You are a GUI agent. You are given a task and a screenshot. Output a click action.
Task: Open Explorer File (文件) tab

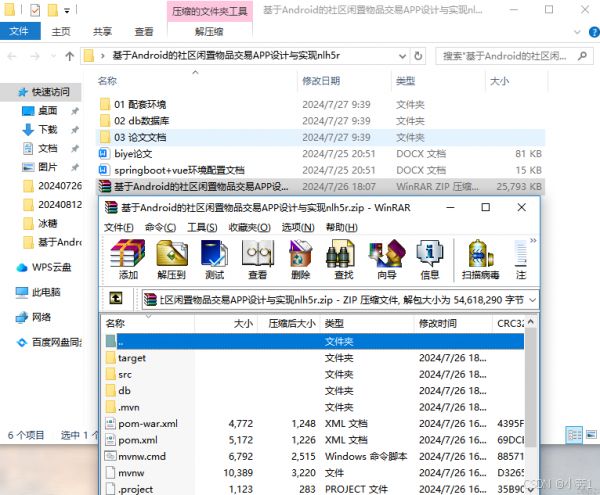pyautogui.click(x=19, y=31)
